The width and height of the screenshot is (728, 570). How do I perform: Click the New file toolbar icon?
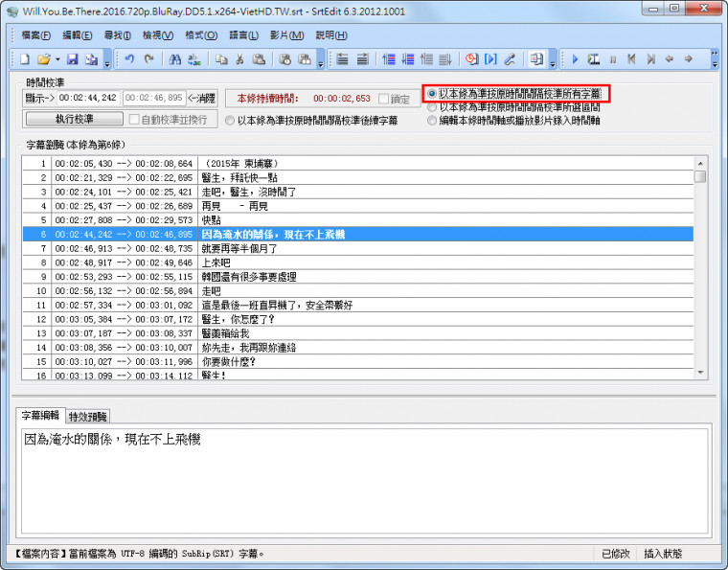point(25,59)
